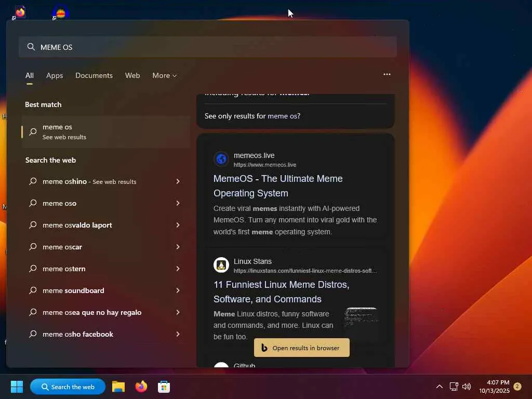
Task: Show hidden system tray icons
Action: (439, 387)
